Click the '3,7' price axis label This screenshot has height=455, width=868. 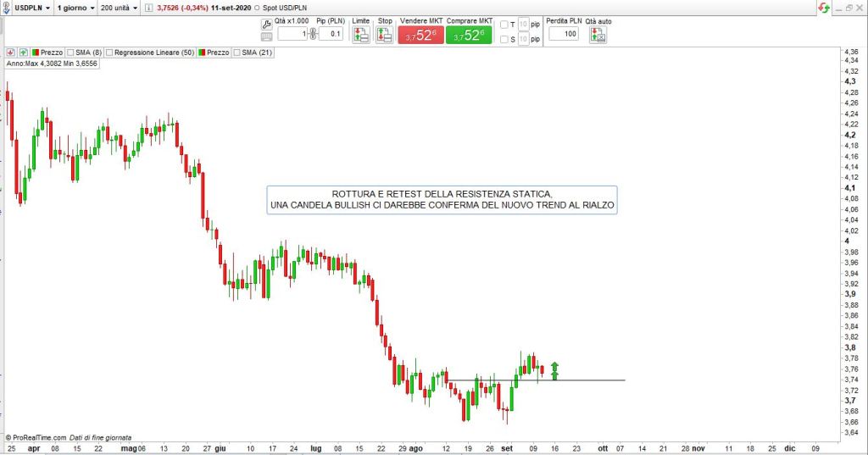849,400
